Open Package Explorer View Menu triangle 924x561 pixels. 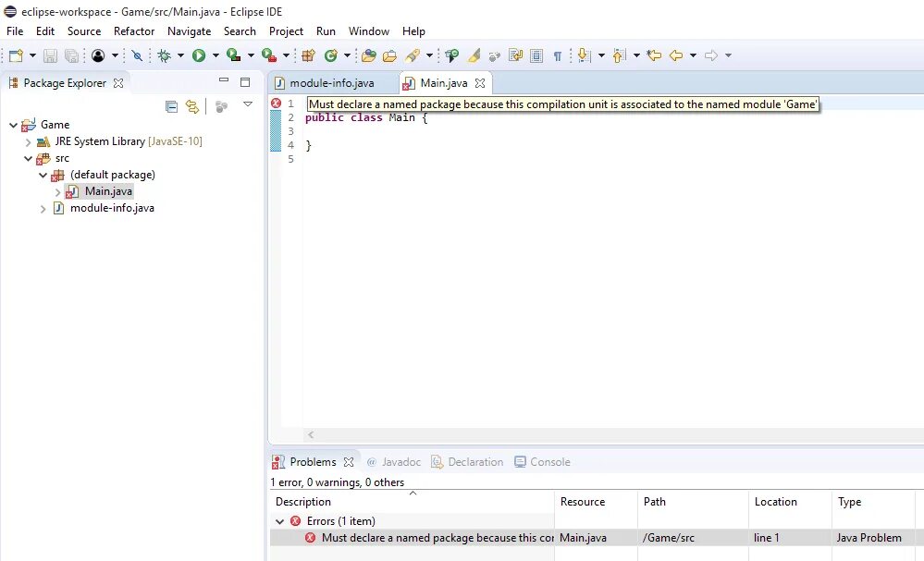pyautogui.click(x=248, y=104)
